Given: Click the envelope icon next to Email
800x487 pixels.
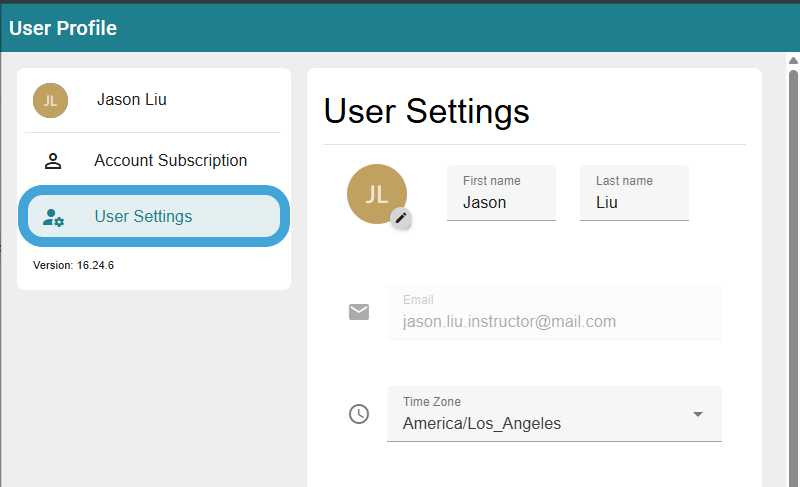Looking at the screenshot, I should [x=359, y=312].
